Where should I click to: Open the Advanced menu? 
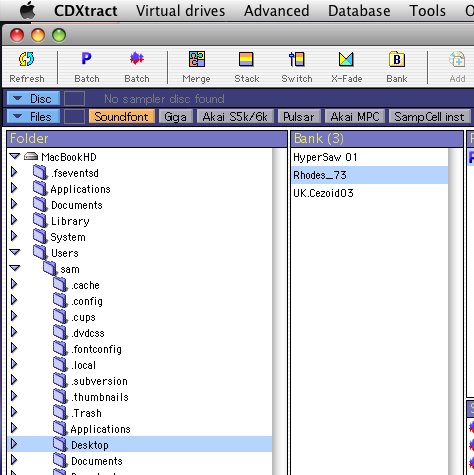tap(276, 11)
